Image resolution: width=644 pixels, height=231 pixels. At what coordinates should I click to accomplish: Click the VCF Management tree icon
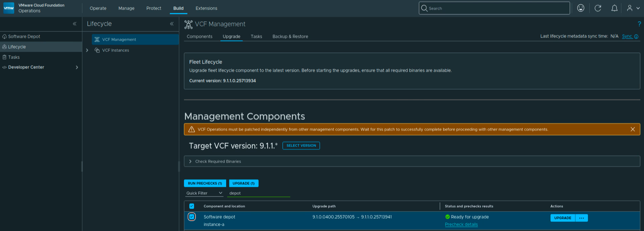pos(97,39)
